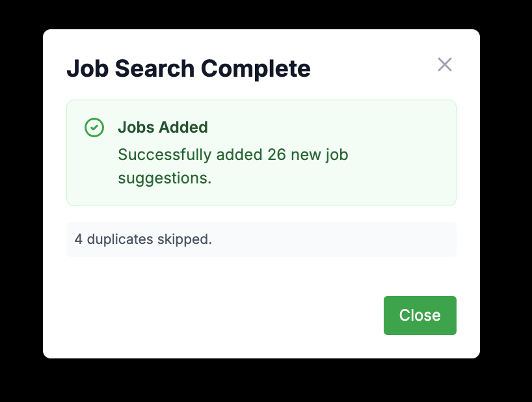Click the success status icon beside Jobs Added
The width and height of the screenshot is (532, 402).
[94, 128]
